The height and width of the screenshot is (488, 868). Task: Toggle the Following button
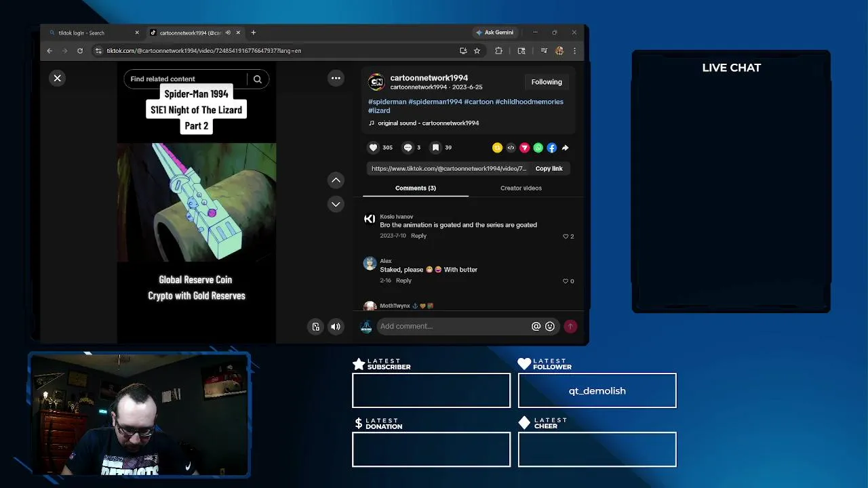[547, 82]
